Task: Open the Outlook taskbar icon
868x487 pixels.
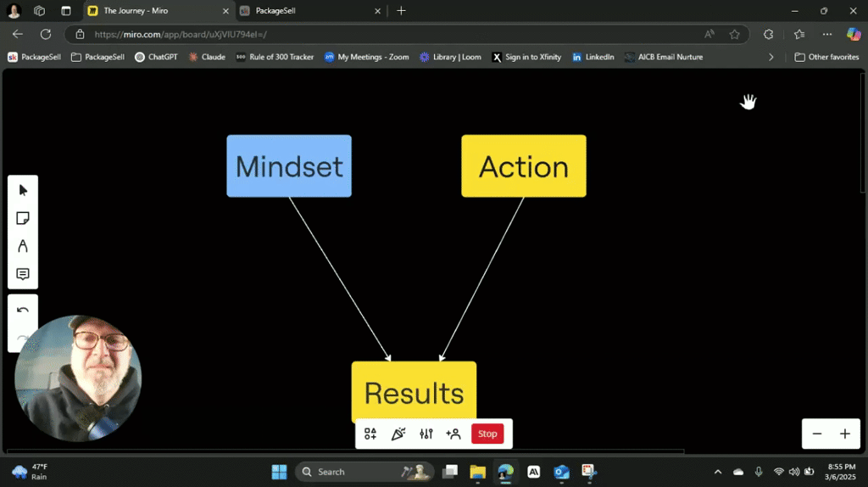Action: pos(561,472)
